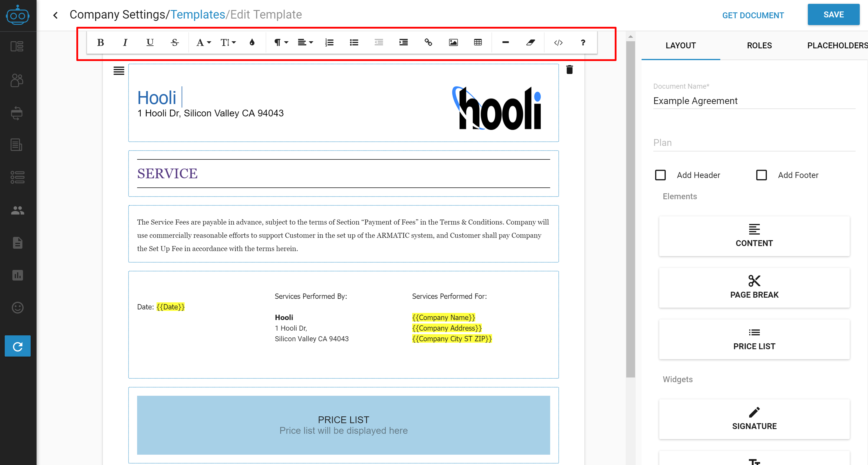Screen dimensions: 868x465
Task: Open the font family dropdown
Action: 203,42
